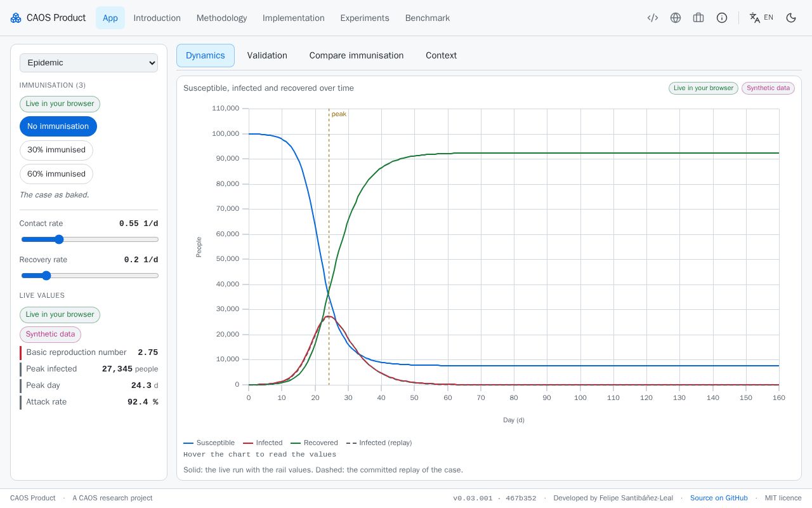This screenshot has width=812, height=508.
Task: Click the Peak infected value 27,345
Action: click(x=117, y=369)
